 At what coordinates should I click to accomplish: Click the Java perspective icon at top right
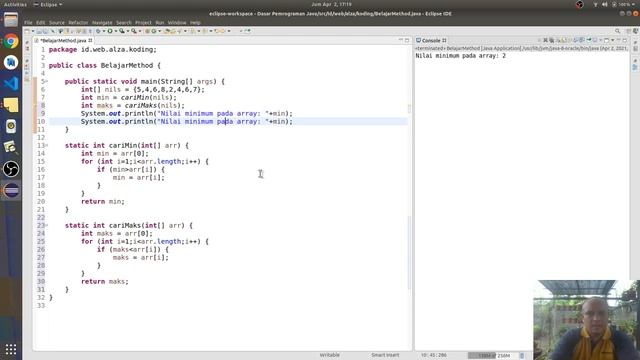636,31
